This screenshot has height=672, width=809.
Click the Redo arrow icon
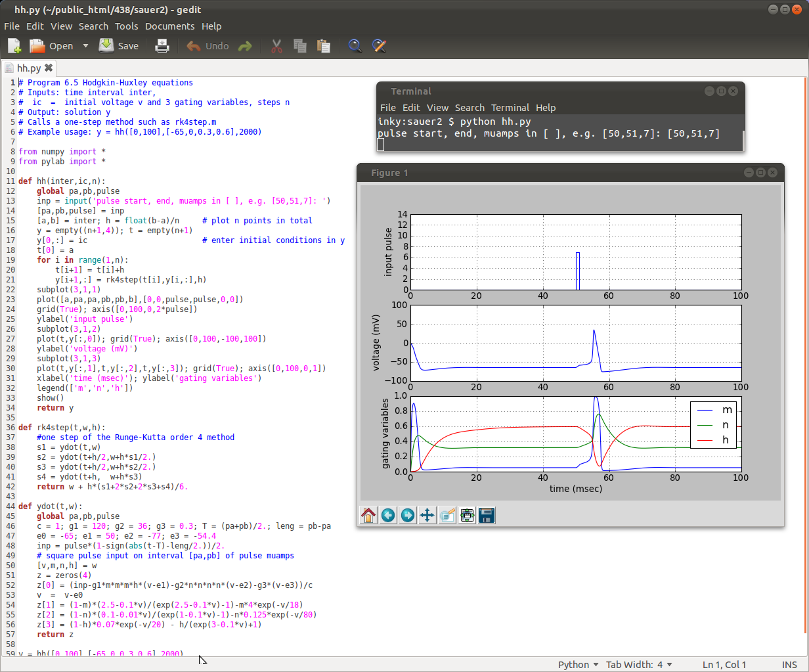(245, 46)
